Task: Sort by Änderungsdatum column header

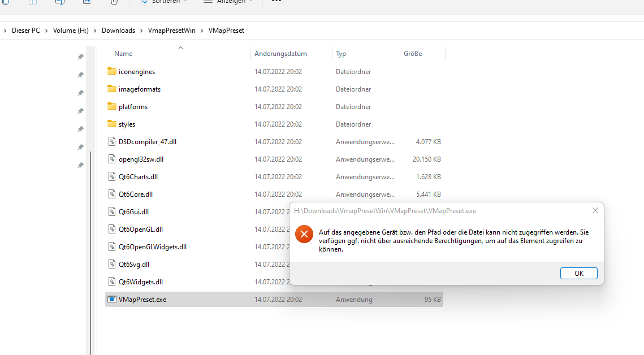Action: click(280, 54)
